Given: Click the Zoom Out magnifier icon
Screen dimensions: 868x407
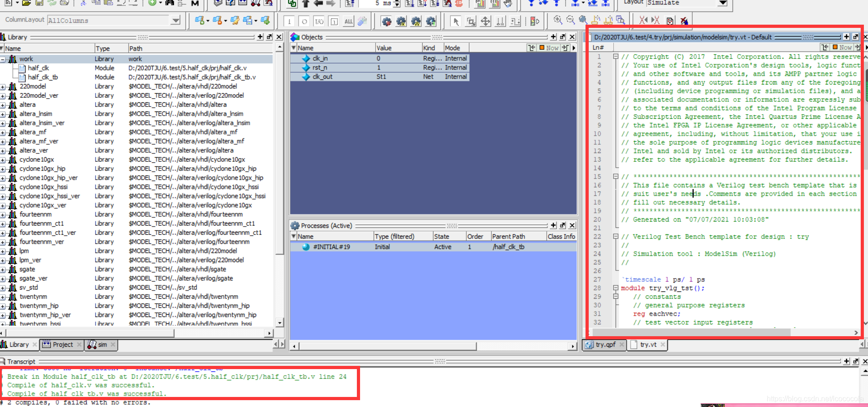Looking at the screenshot, I should tap(570, 20).
